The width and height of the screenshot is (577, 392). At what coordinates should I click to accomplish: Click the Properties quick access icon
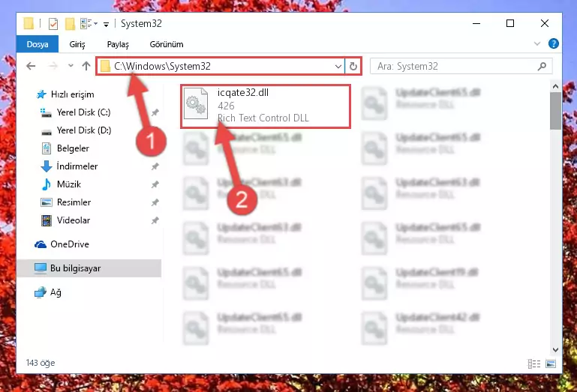[53, 24]
